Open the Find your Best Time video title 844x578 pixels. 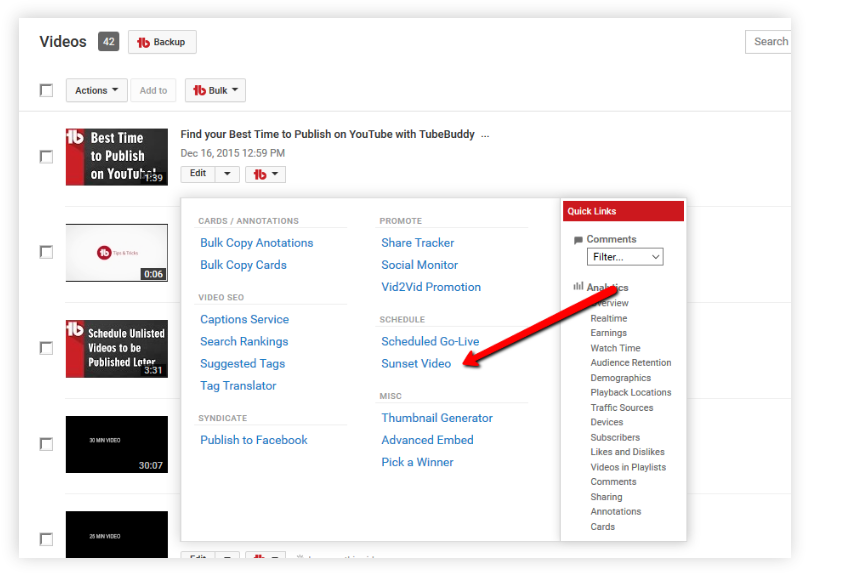[x=328, y=135]
